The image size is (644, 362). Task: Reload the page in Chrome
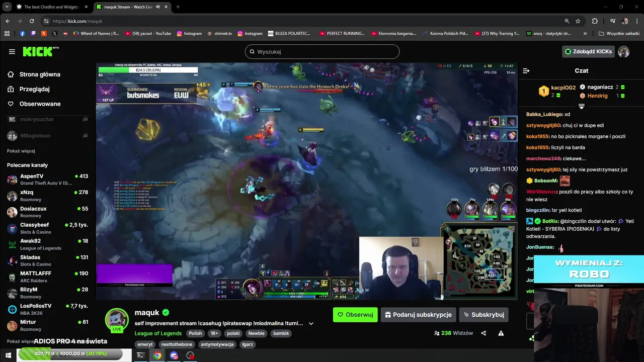32,21
